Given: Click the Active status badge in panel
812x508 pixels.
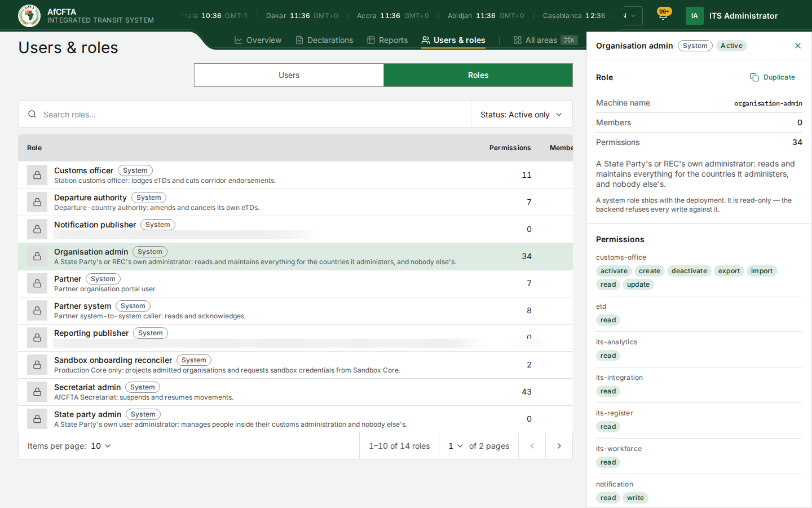Looking at the screenshot, I should [x=731, y=46].
